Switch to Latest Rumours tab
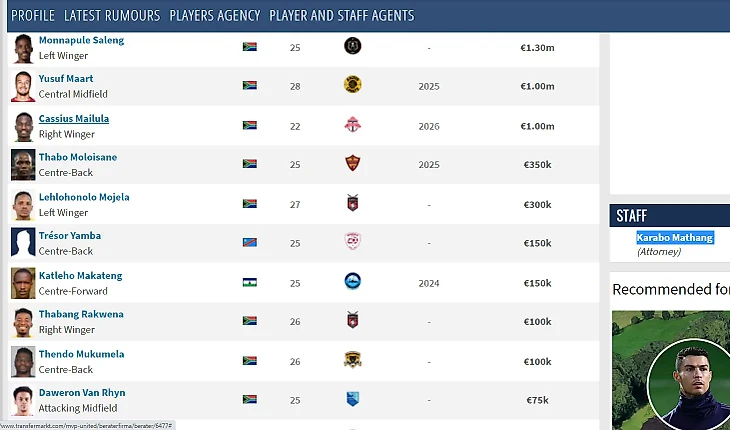730x430 pixels. coord(112,16)
